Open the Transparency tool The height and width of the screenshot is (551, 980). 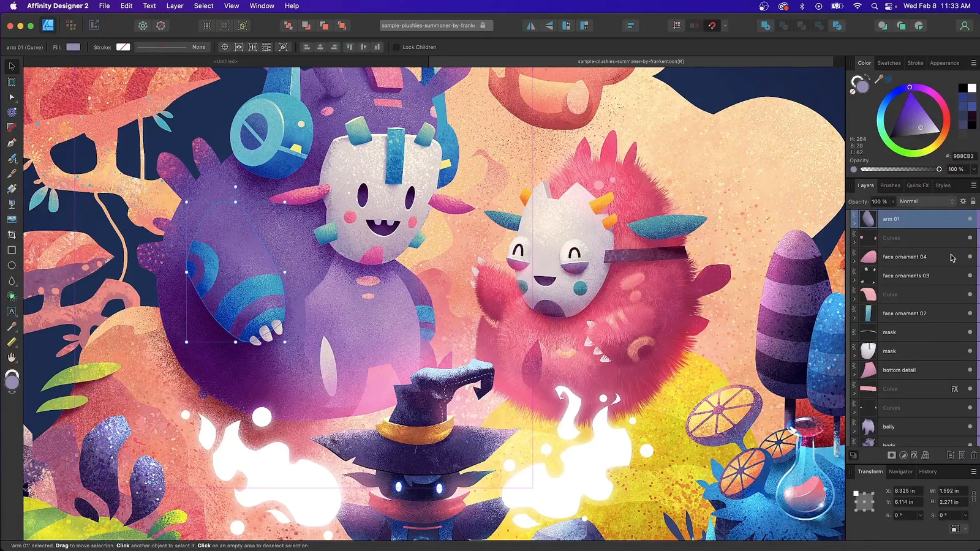(11, 280)
